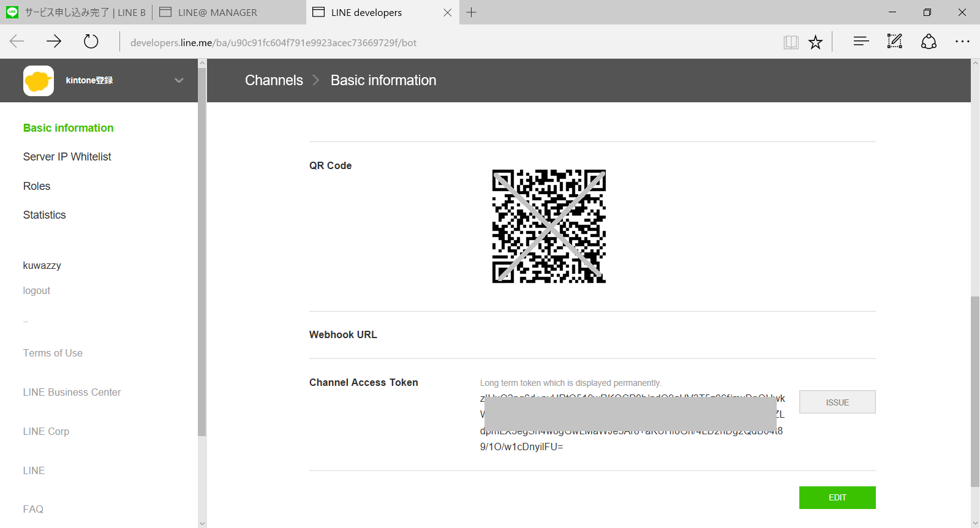
Task: Click the main page scrollbar up arrow
Action: [975, 63]
